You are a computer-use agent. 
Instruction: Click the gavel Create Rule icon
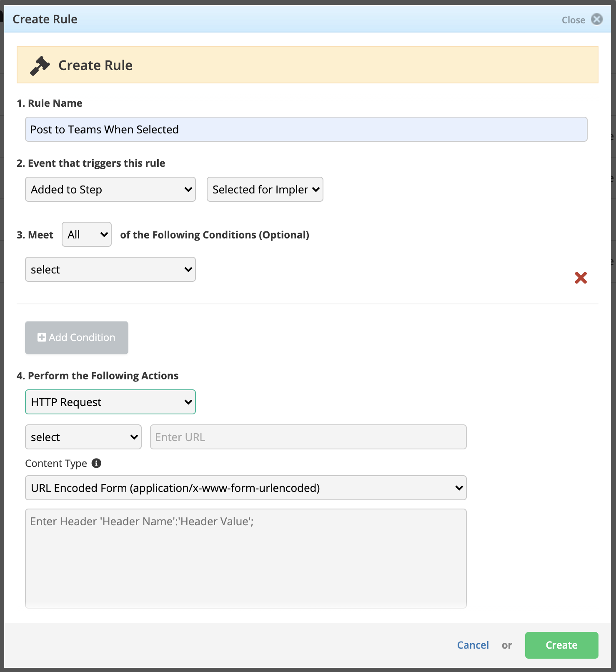[40, 65]
